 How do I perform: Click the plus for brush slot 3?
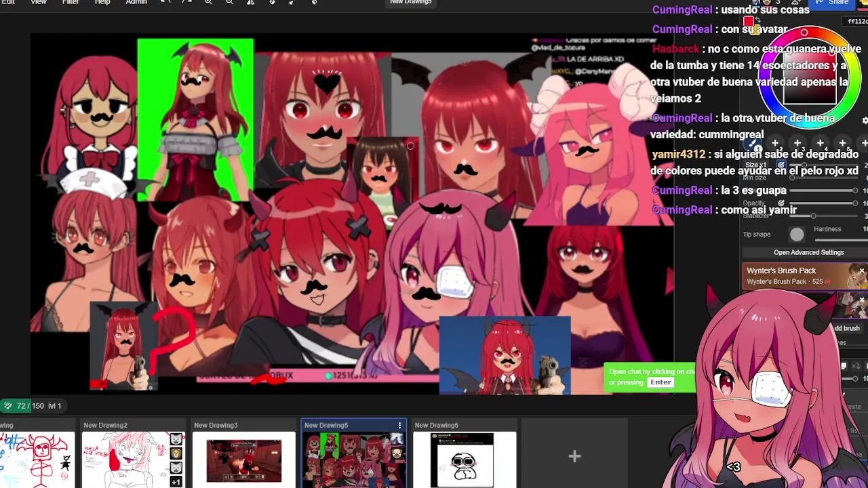(x=797, y=143)
